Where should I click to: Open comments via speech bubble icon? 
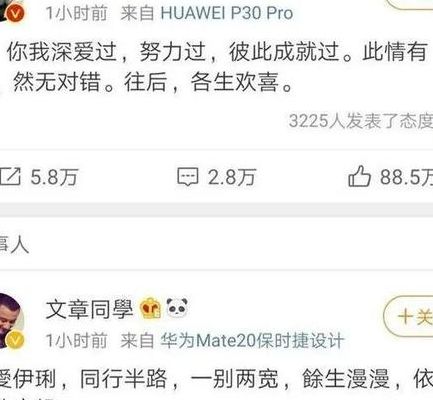pos(188,177)
